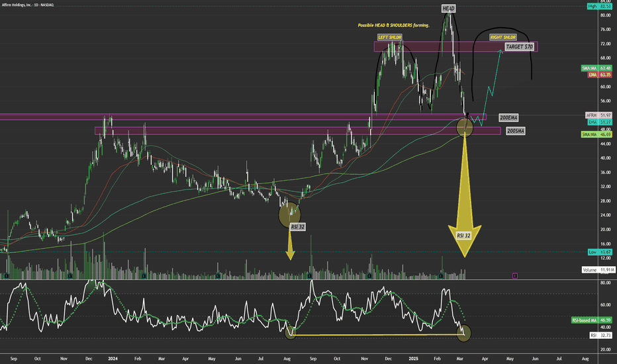Select the RIGHT SHLDR label
The width and height of the screenshot is (617, 364).
(503, 37)
